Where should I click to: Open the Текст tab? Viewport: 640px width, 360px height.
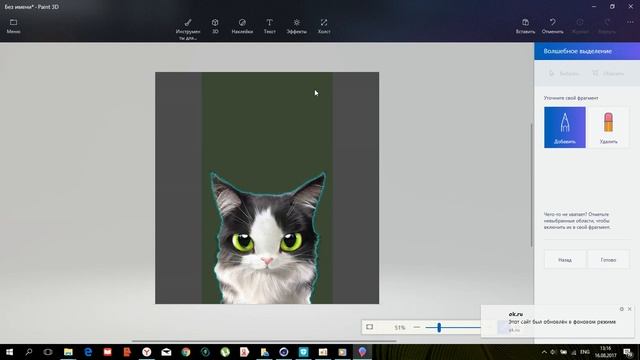point(269,26)
